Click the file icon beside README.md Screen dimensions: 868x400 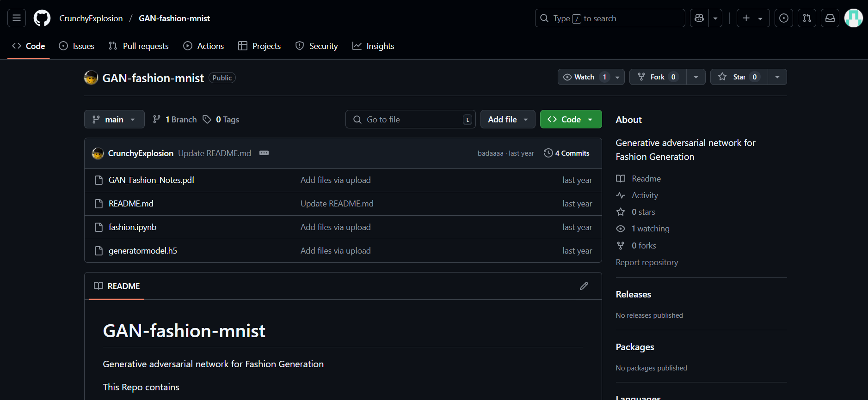[98, 204]
